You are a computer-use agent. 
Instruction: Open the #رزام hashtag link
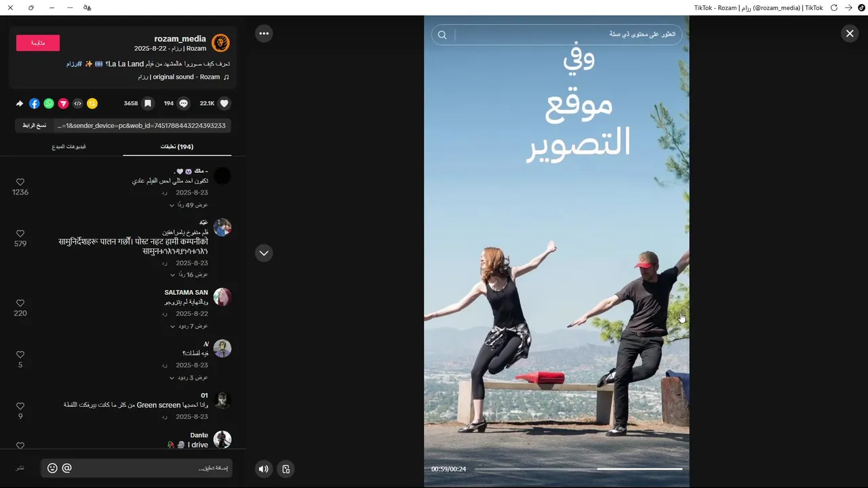[74, 64]
